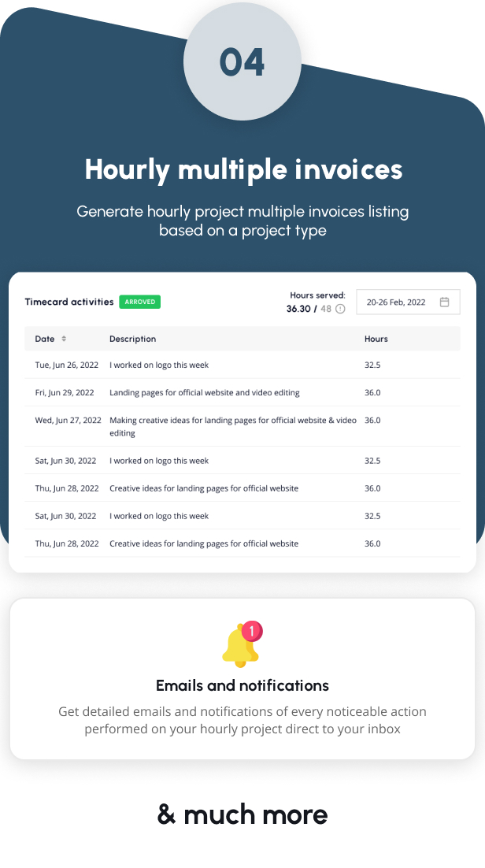Select the Fri, Jun 29, 2022 landing pages row
The width and height of the screenshot is (485, 868).
(x=242, y=392)
